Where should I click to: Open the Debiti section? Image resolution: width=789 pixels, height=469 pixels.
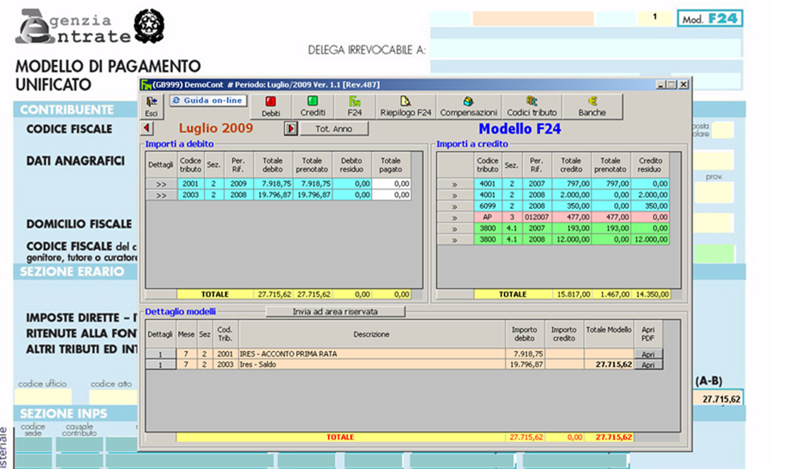[x=270, y=106]
